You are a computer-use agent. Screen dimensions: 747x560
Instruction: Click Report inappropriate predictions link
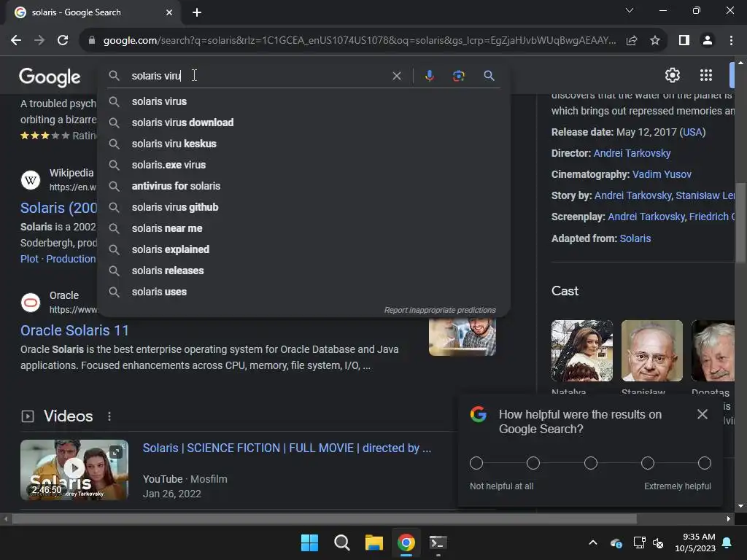(x=440, y=310)
